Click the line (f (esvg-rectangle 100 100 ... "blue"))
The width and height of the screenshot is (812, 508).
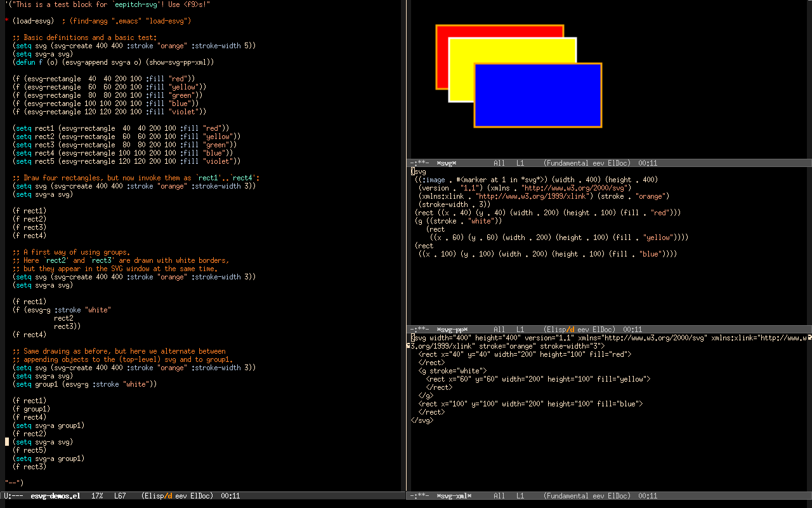106,104
